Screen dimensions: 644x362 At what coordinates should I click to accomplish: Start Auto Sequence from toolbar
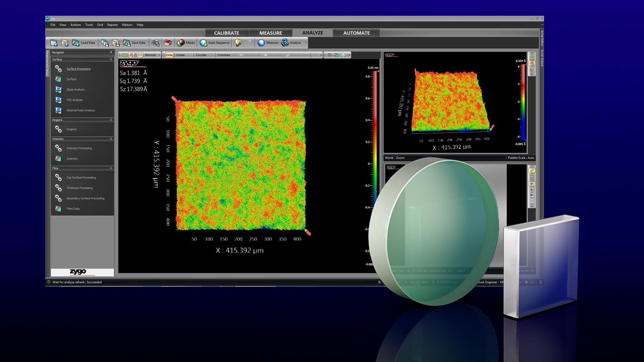point(215,43)
